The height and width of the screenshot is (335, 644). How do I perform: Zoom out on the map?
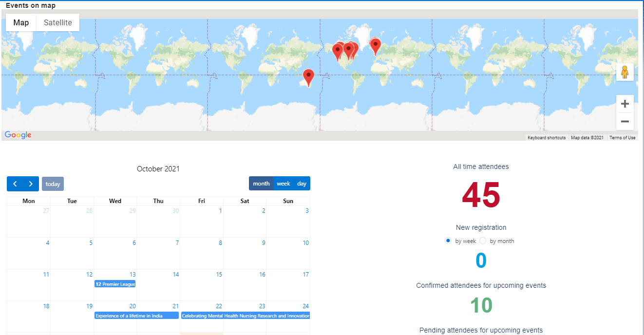point(625,121)
